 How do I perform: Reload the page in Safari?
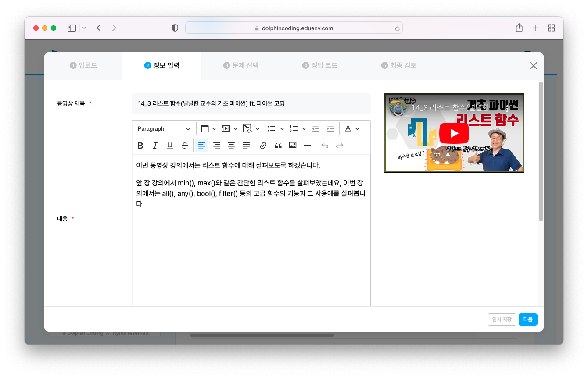tap(397, 28)
